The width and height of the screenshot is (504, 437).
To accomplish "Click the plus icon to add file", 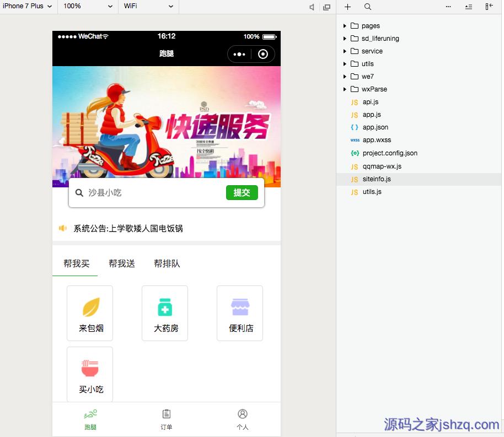I will pyautogui.click(x=347, y=7).
